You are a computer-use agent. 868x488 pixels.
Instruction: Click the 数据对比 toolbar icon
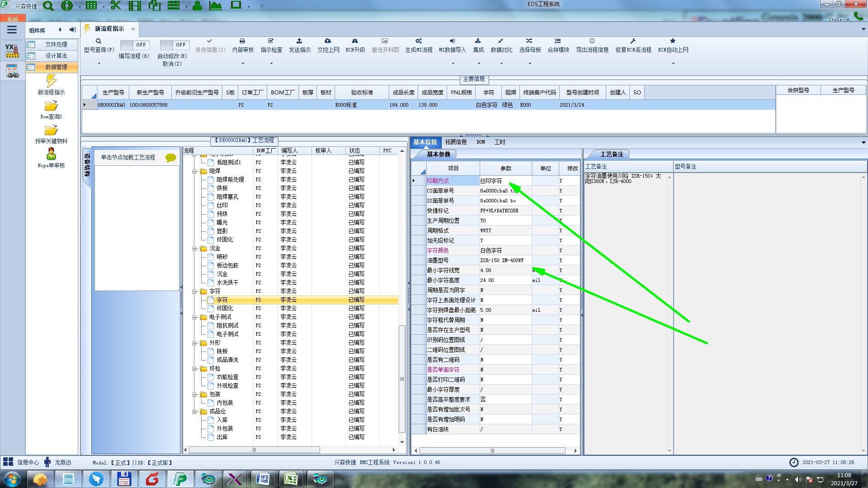pyautogui.click(x=501, y=41)
